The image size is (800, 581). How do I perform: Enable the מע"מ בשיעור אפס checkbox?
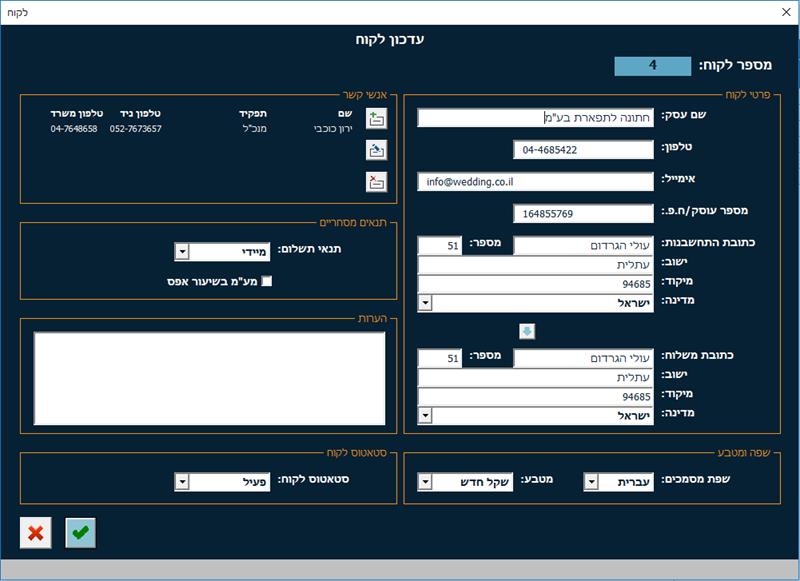(x=267, y=281)
